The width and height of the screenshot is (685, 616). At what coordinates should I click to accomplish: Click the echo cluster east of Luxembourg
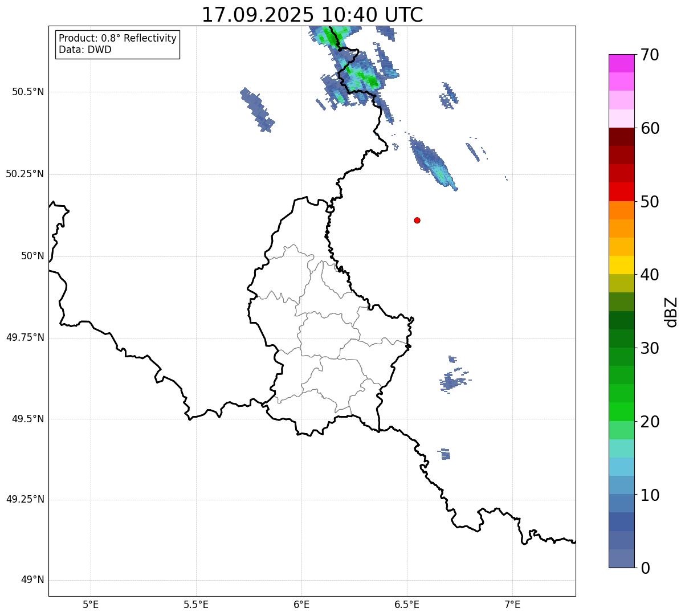[x=452, y=380]
